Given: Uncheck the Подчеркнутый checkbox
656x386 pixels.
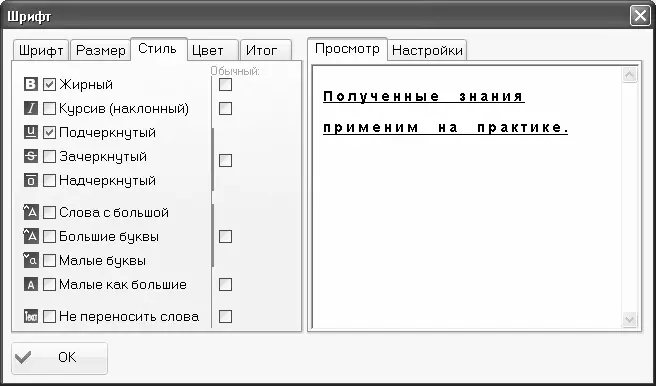Looking at the screenshot, I should coord(49,133).
